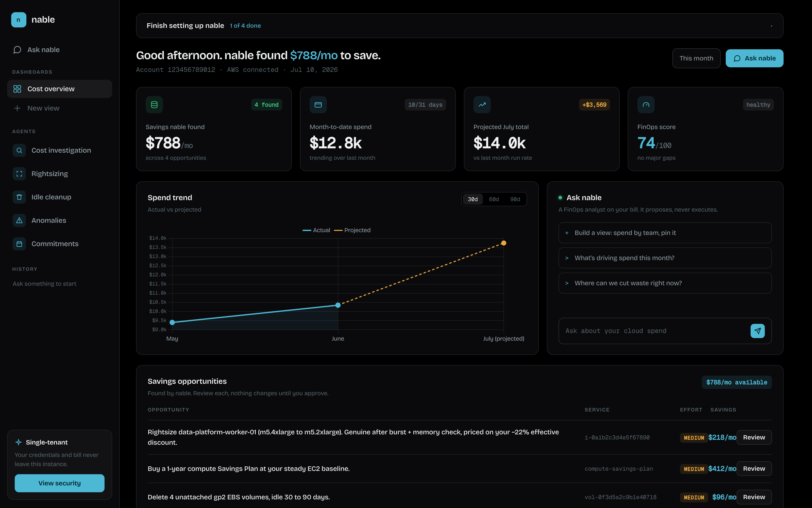
Task: Click the orange July projected data point
Action: point(504,243)
